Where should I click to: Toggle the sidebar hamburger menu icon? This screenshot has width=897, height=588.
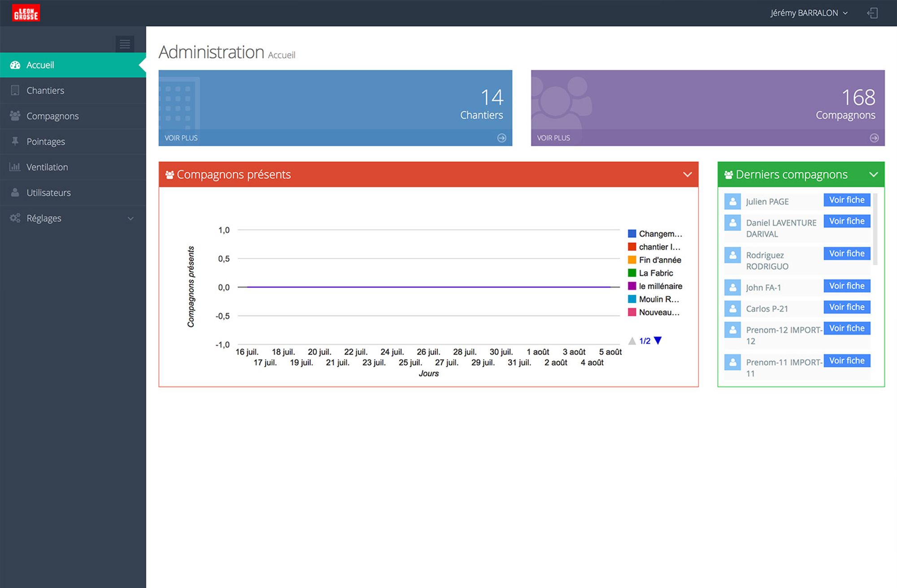[125, 44]
